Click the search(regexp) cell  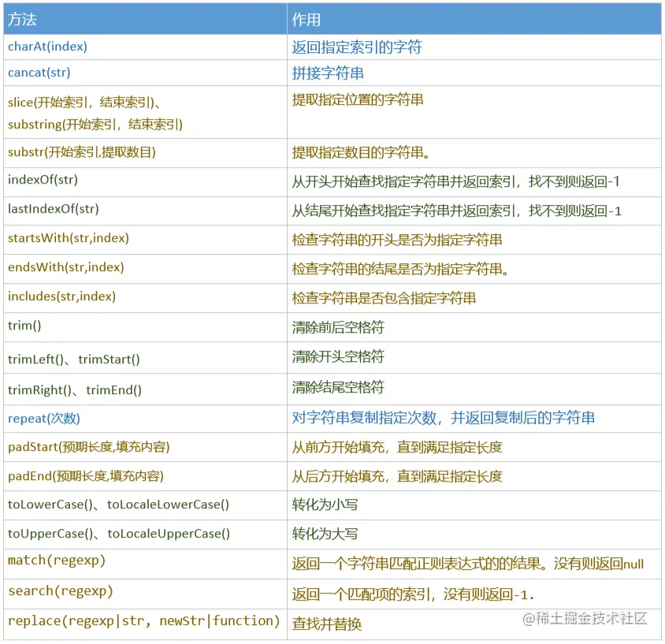(145, 594)
